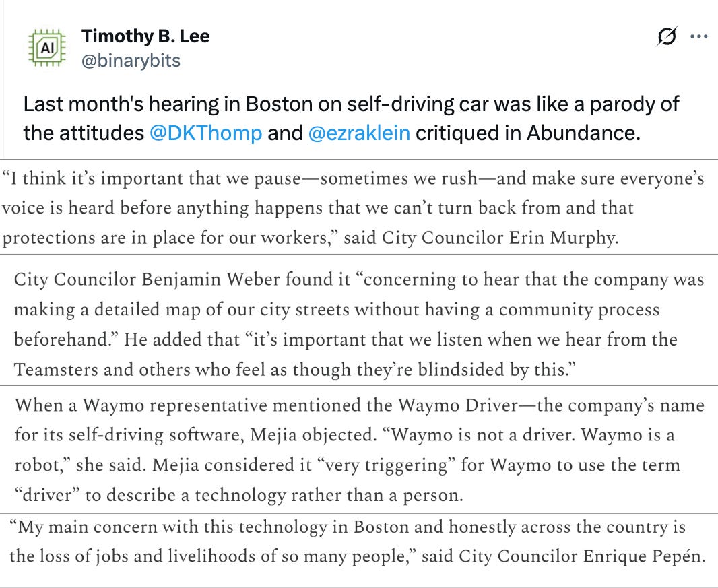Open the @ezraklein mention link
This screenshot has width=718, height=588.
[359, 133]
